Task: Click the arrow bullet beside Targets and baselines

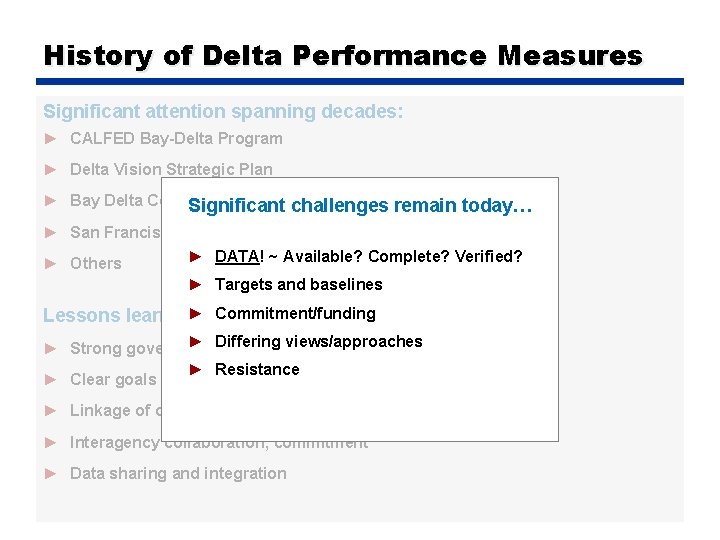Action: click(196, 285)
